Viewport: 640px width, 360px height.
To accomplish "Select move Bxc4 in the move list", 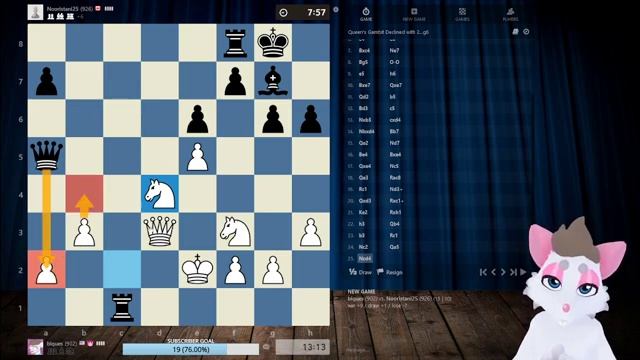I will [x=364, y=51].
